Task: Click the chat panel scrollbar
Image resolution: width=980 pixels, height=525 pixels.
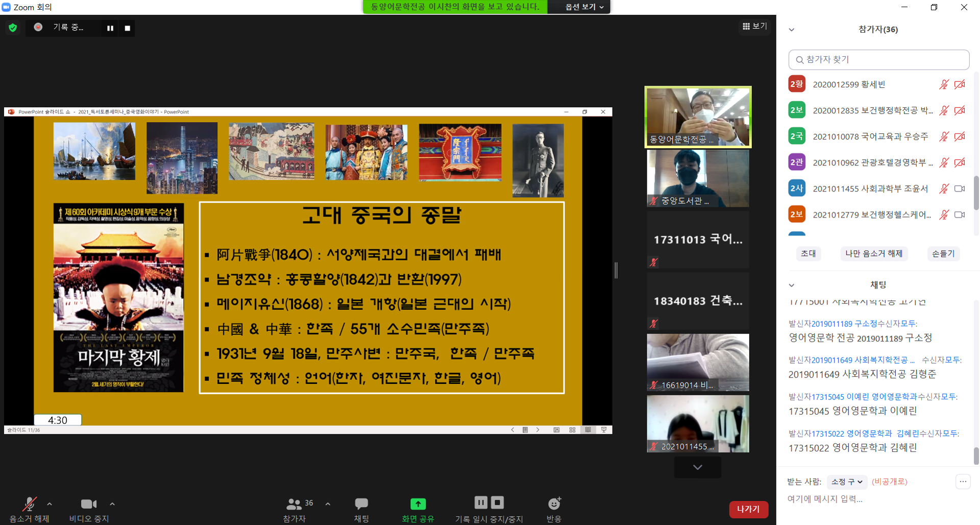Action: pyautogui.click(x=976, y=456)
